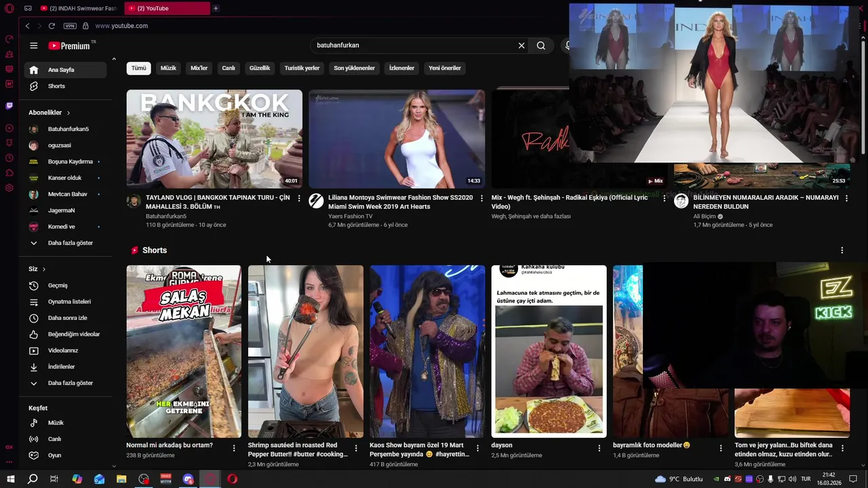Viewport: 868px width, 488px height.
Task: Open the Twitch icon in Opera sidebar
Action: coord(9,106)
